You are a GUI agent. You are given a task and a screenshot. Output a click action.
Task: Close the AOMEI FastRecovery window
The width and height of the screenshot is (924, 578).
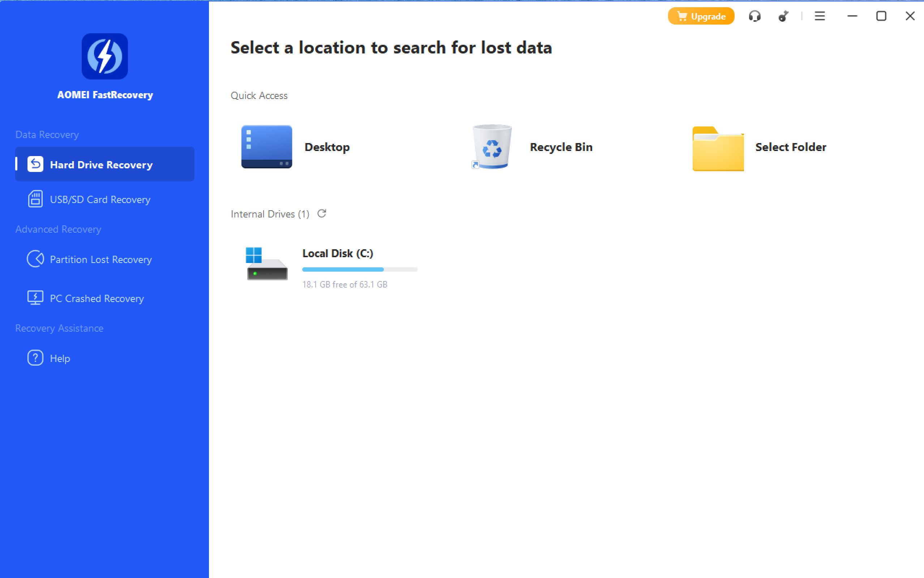pos(910,16)
